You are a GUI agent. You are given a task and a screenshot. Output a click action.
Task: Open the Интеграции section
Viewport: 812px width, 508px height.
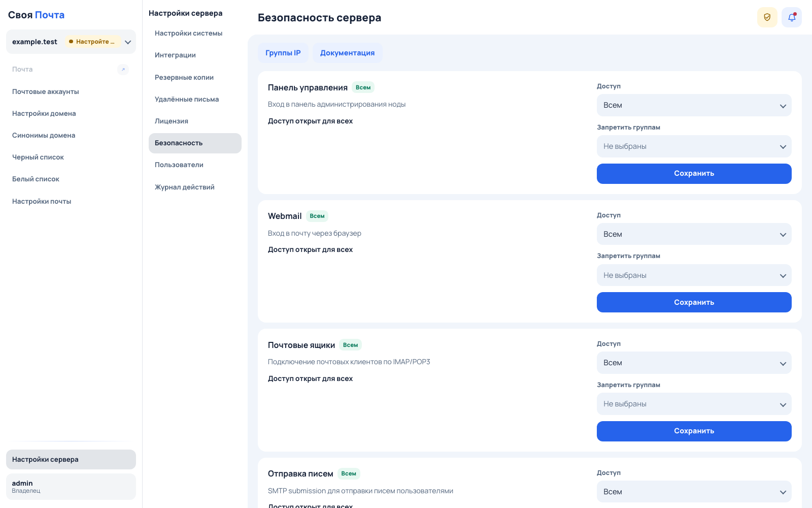coord(195,55)
